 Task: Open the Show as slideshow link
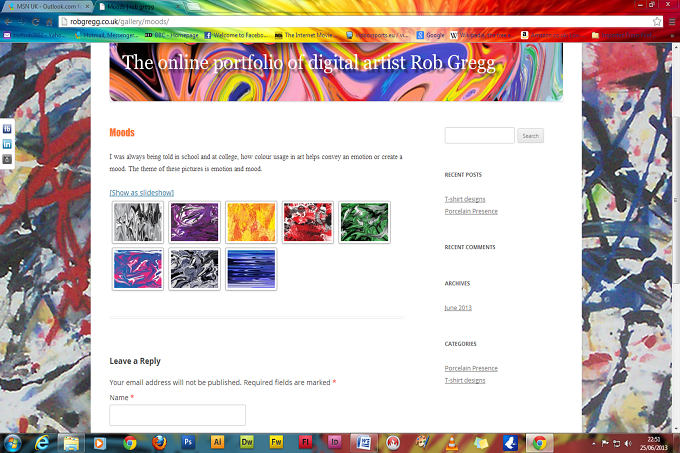click(x=142, y=192)
